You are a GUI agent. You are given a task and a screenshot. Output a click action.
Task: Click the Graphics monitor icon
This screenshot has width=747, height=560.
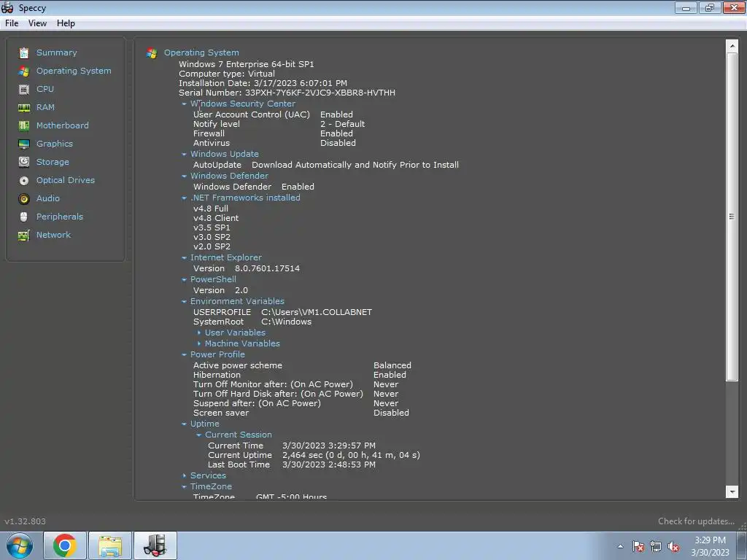pyautogui.click(x=24, y=144)
